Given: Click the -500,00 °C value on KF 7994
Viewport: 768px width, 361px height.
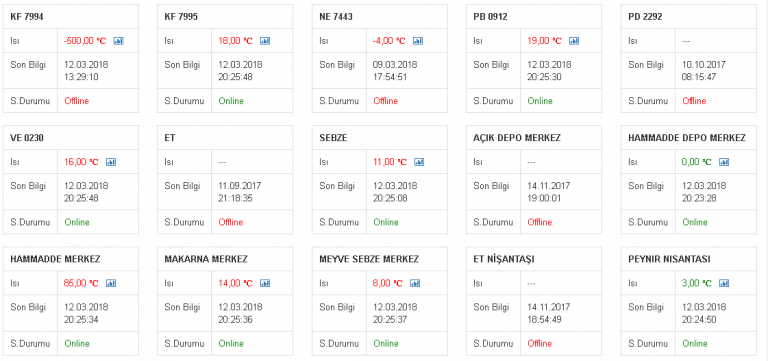Looking at the screenshot, I should 85,41.
